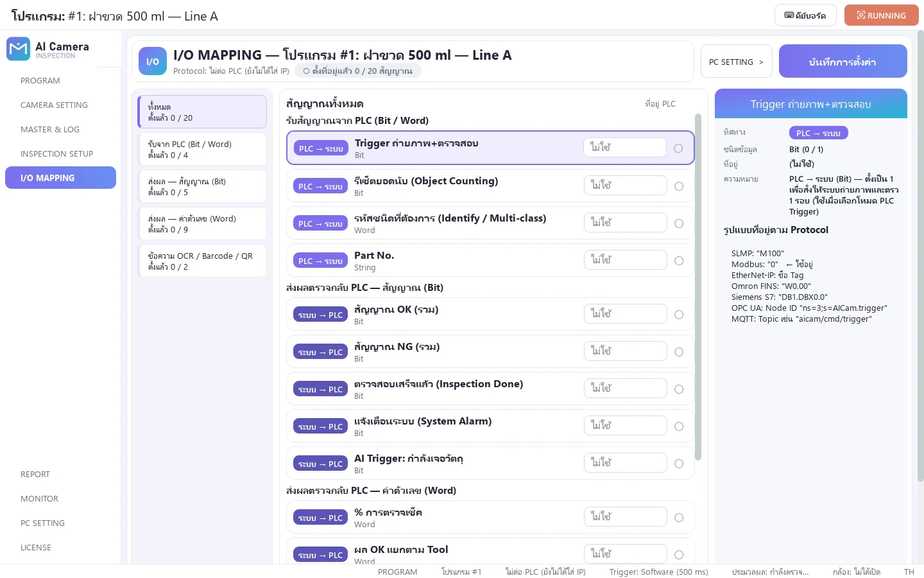
Task: Toggle radio for Part No. row
Action: coord(679,261)
